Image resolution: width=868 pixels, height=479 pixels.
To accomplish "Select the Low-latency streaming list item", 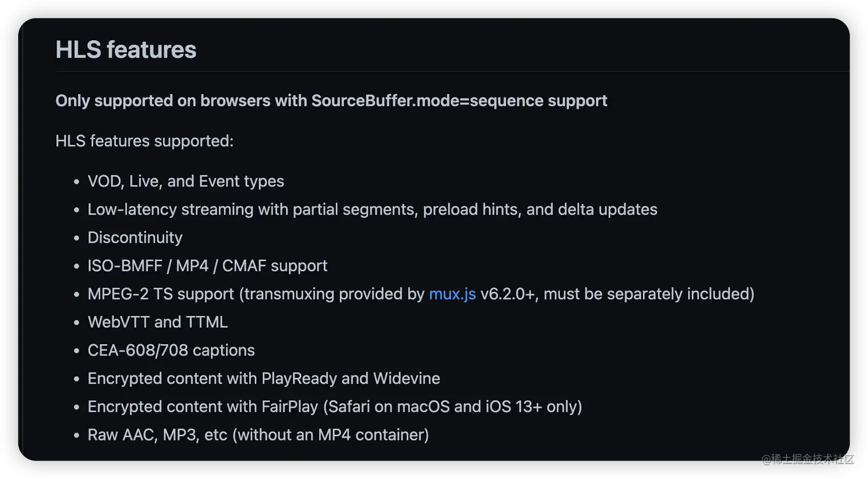I will pos(372,209).
